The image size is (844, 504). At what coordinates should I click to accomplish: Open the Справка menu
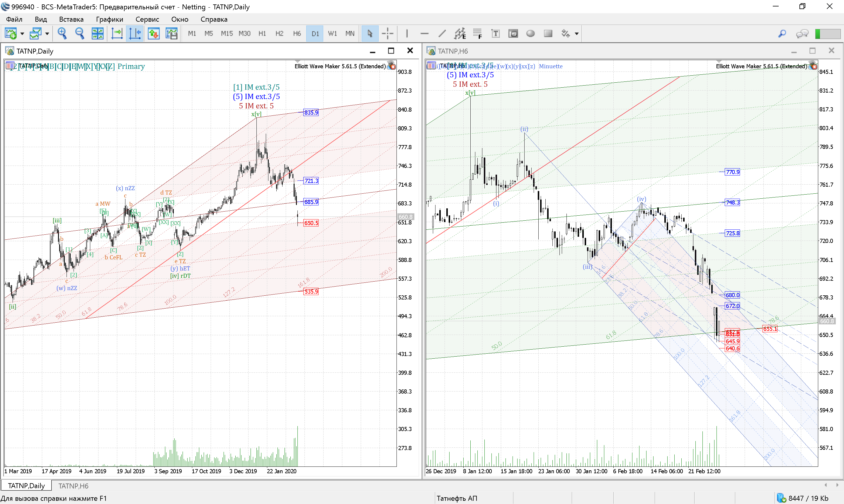coord(214,19)
